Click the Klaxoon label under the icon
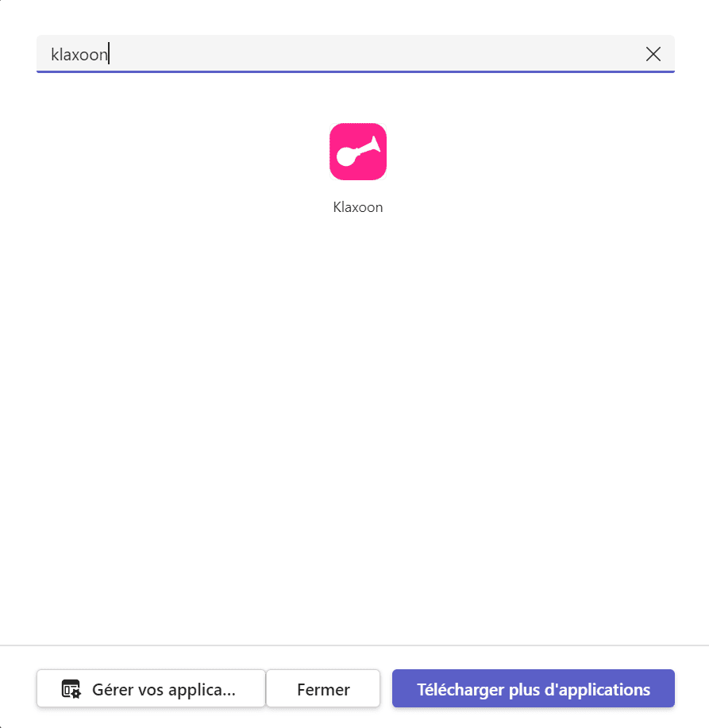The height and width of the screenshot is (728, 709). coord(358,207)
